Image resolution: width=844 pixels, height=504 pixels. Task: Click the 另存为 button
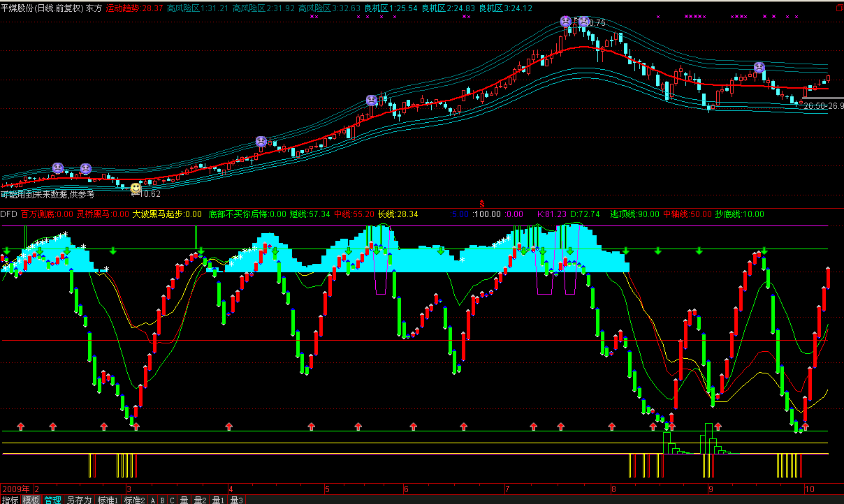[79, 500]
